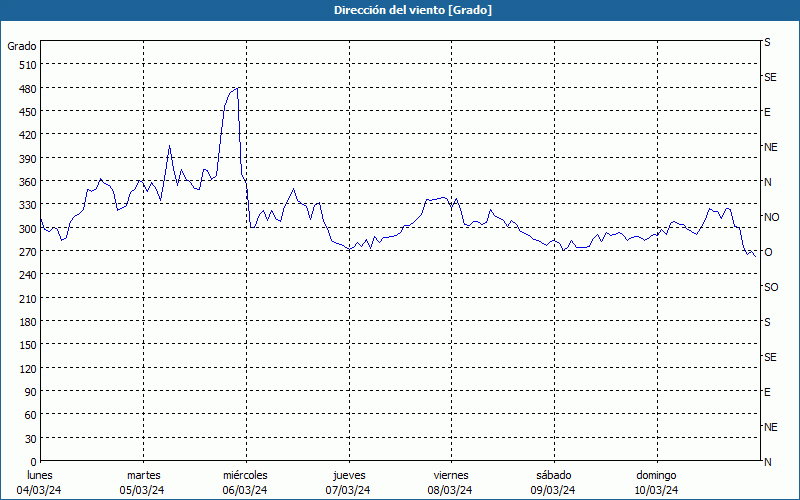This screenshot has width=800, height=500.
Task: Select the 240 left-axis label
Action: 28,275
